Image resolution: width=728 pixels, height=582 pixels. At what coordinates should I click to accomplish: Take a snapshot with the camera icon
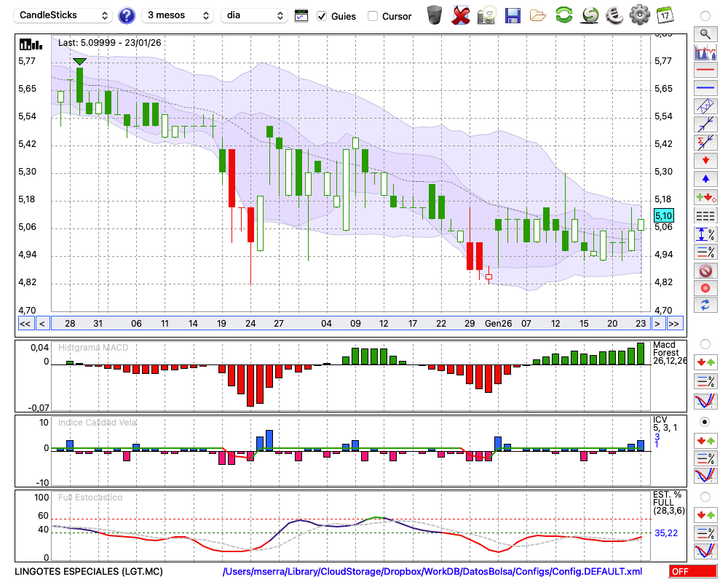[486, 15]
